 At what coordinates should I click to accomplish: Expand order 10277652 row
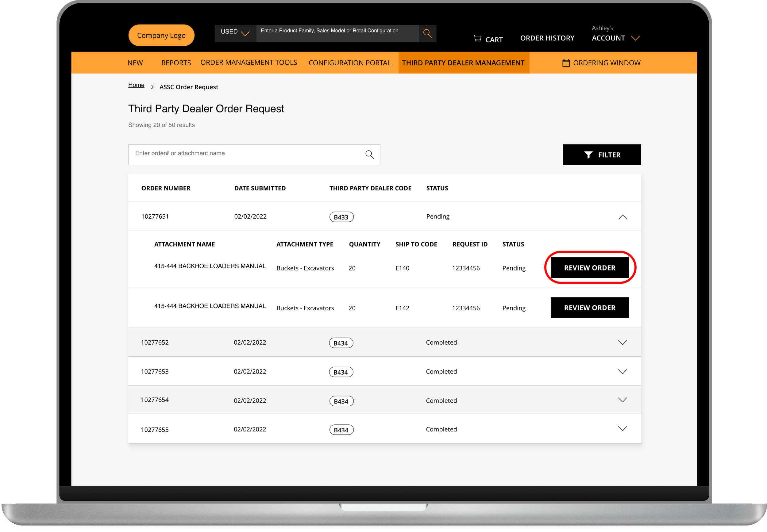(622, 342)
